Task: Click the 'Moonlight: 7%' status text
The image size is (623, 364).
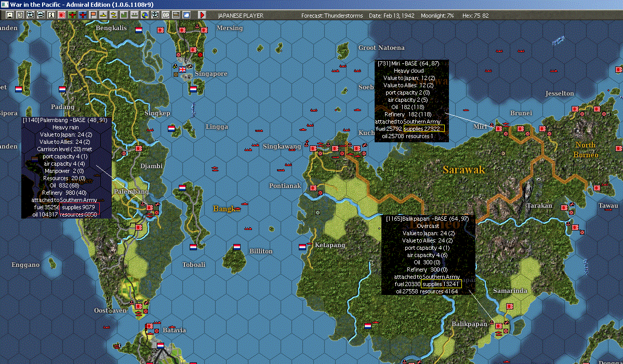Action: 437,16
